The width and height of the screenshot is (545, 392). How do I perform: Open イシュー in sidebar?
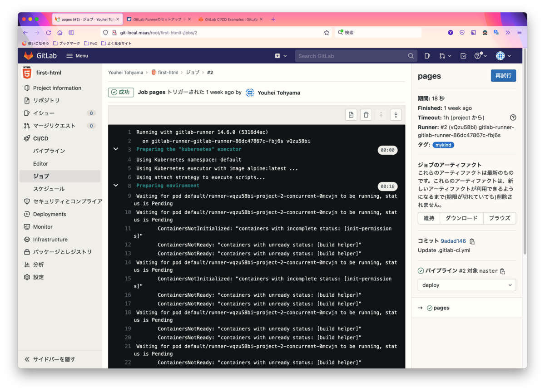coord(44,113)
